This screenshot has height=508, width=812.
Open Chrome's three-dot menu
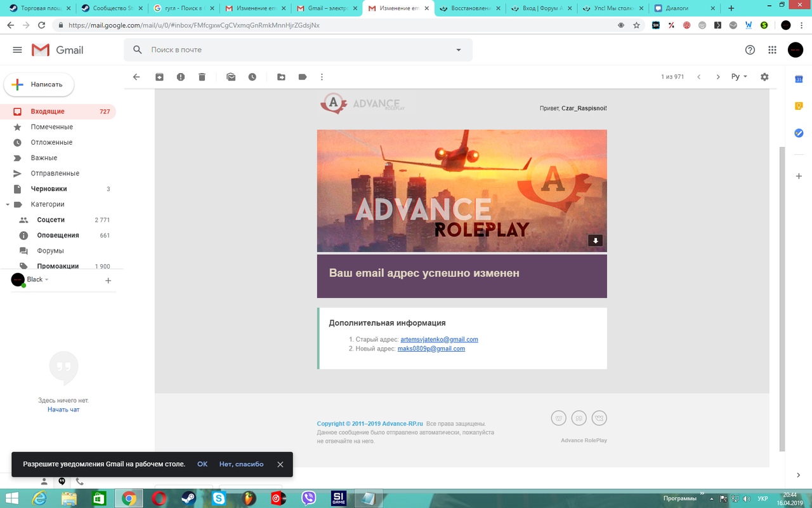point(803,25)
